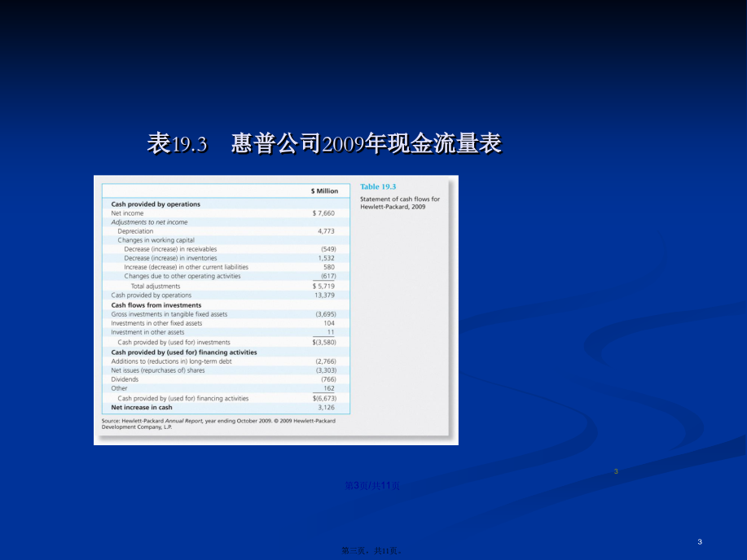This screenshot has height=560, width=747.
Task: Select "Statement of cash flows for Hewlett-Packard, 2009"
Action: point(400,203)
